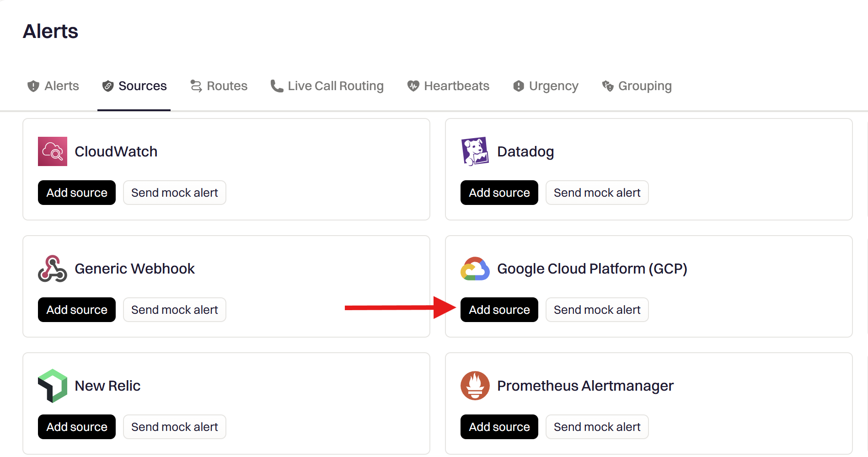Click the route icon beside Routes tab

click(196, 86)
